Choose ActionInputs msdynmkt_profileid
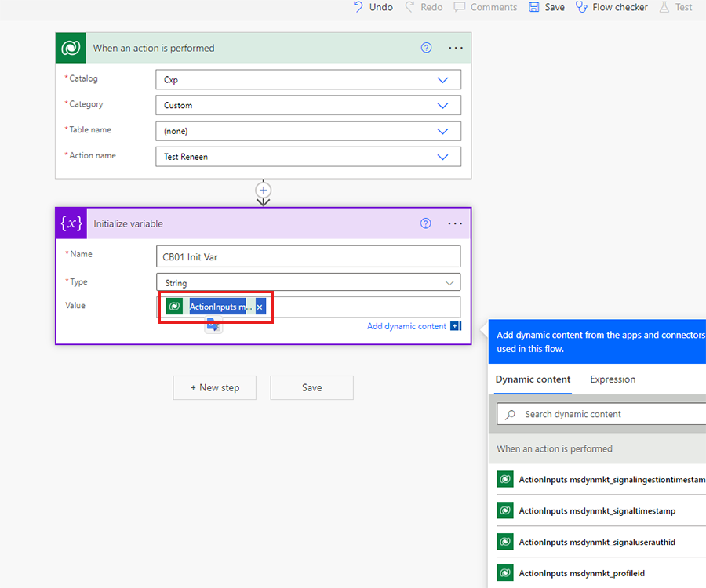706x588 pixels. (601, 573)
